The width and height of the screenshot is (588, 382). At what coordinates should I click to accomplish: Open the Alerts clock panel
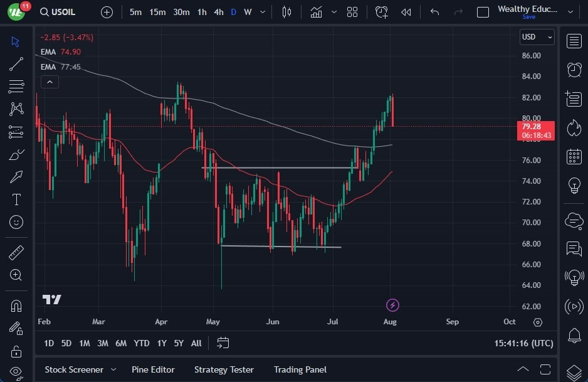(x=574, y=71)
